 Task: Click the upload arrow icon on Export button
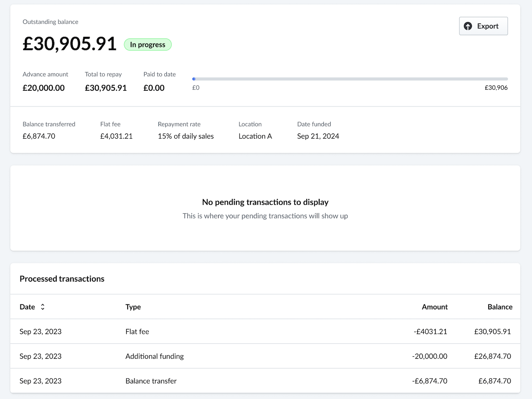click(x=468, y=26)
